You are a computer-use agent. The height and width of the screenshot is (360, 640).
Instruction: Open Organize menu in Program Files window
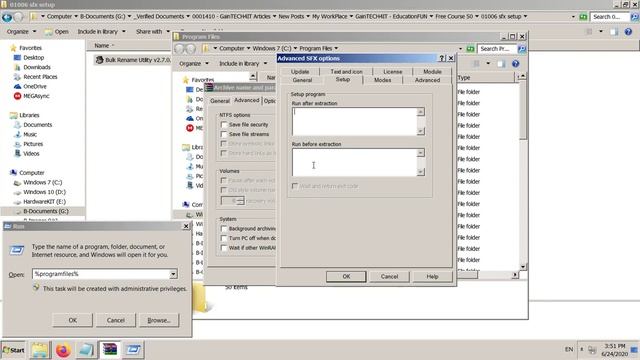(x=193, y=64)
